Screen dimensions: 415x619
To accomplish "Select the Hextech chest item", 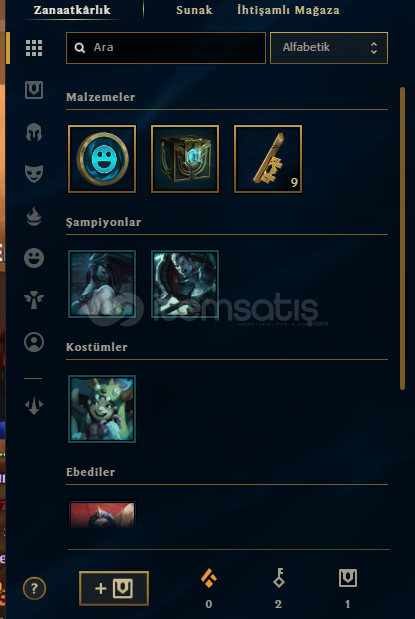I will 185,159.
